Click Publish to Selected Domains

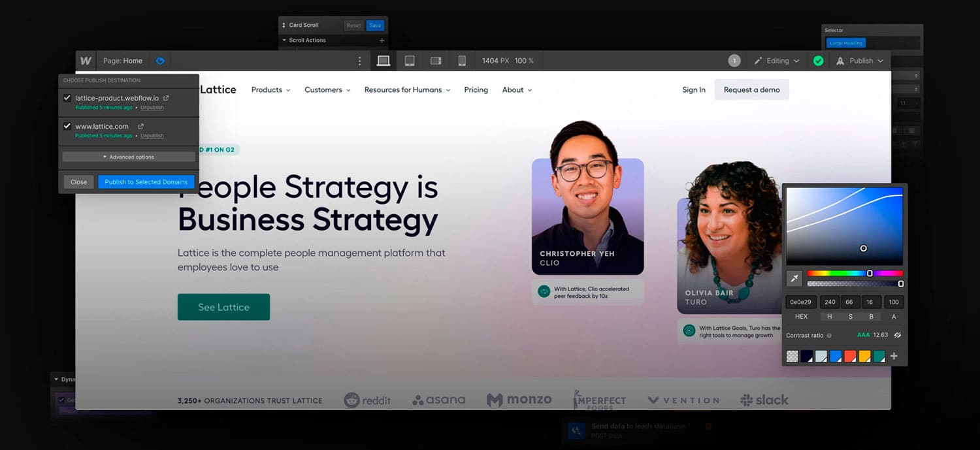(146, 182)
